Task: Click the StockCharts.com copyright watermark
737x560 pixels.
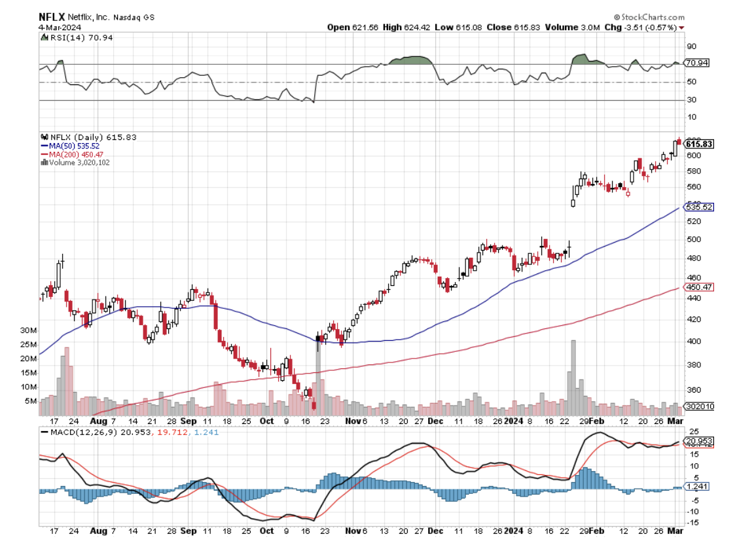Action: (649, 17)
